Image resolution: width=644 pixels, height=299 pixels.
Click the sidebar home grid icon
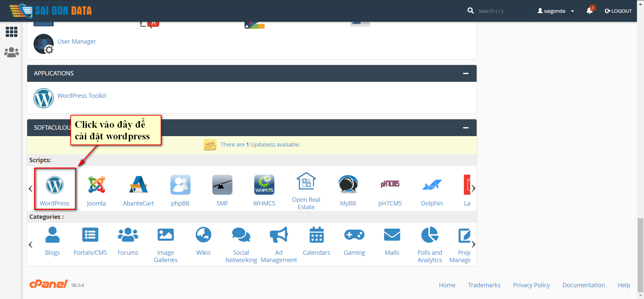[x=11, y=32]
